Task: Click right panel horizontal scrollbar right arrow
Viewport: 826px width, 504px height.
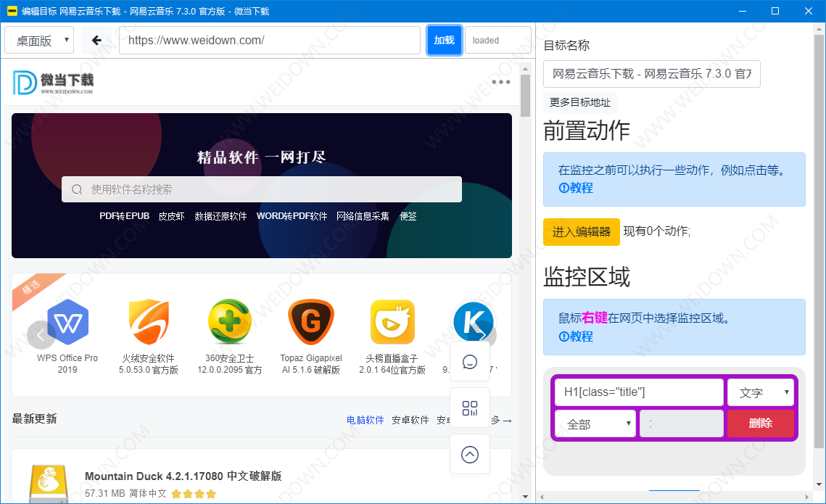Action: coord(807,497)
